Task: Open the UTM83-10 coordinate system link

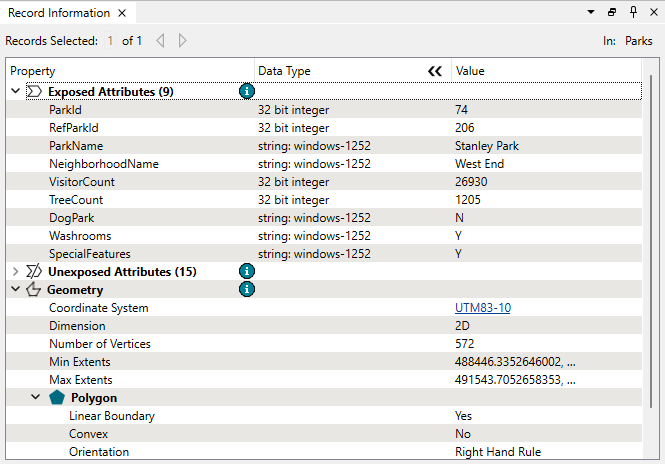Action: click(482, 308)
